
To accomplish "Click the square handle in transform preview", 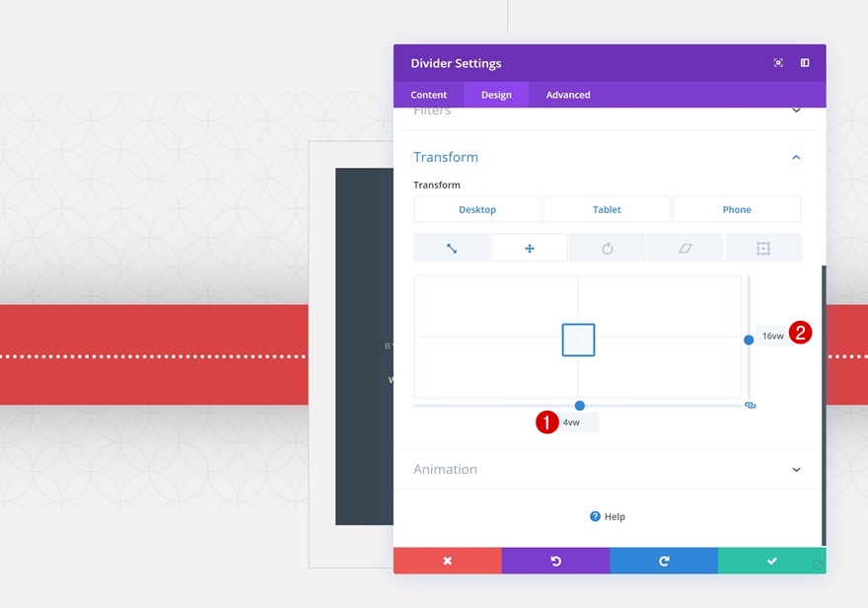I will point(578,340).
